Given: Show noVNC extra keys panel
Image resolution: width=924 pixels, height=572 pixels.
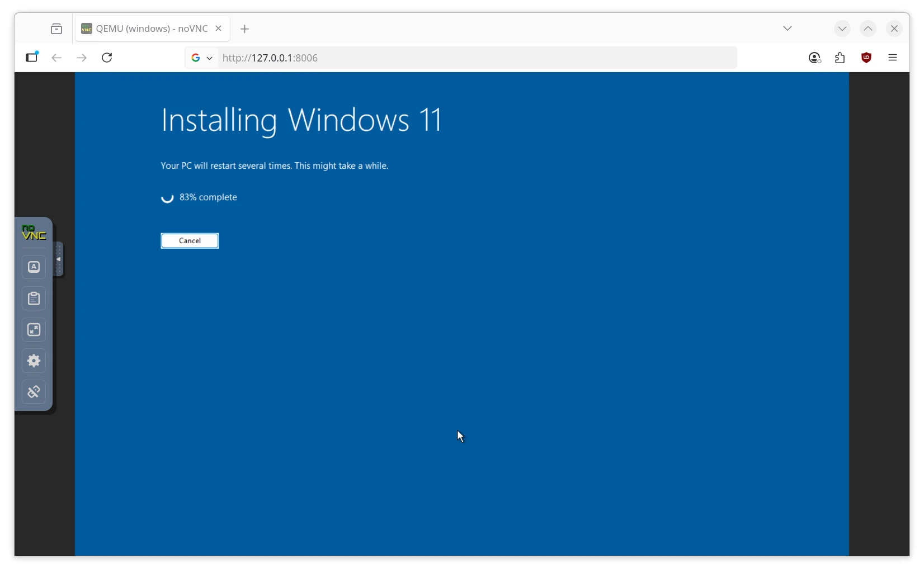Looking at the screenshot, I should [34, 267].
